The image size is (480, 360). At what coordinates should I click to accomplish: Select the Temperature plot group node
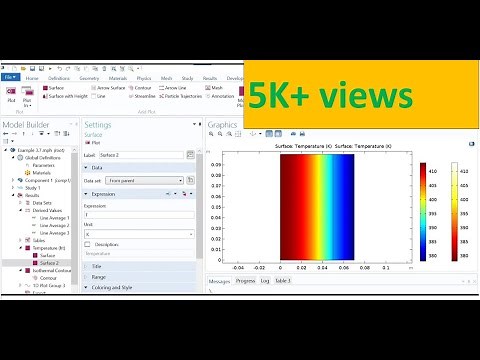45,248
